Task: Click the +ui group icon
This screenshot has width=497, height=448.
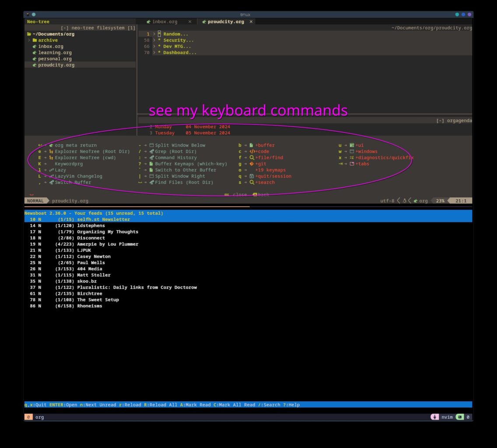Action: click(x=352, y=145)
